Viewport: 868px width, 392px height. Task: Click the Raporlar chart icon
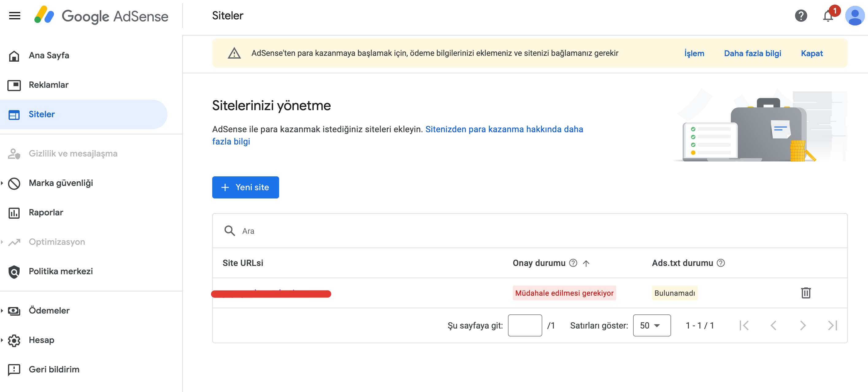[x=14, y=213]
